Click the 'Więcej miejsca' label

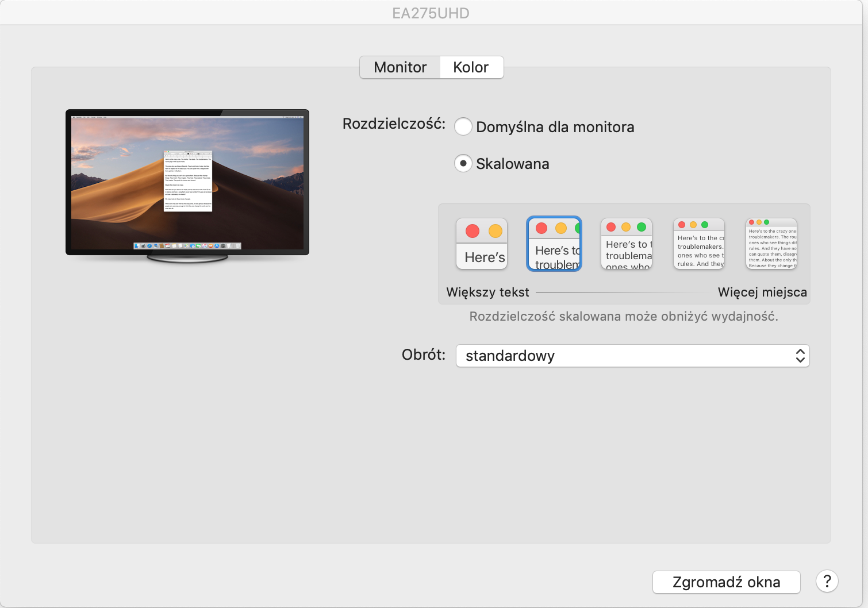click(762, 292)
